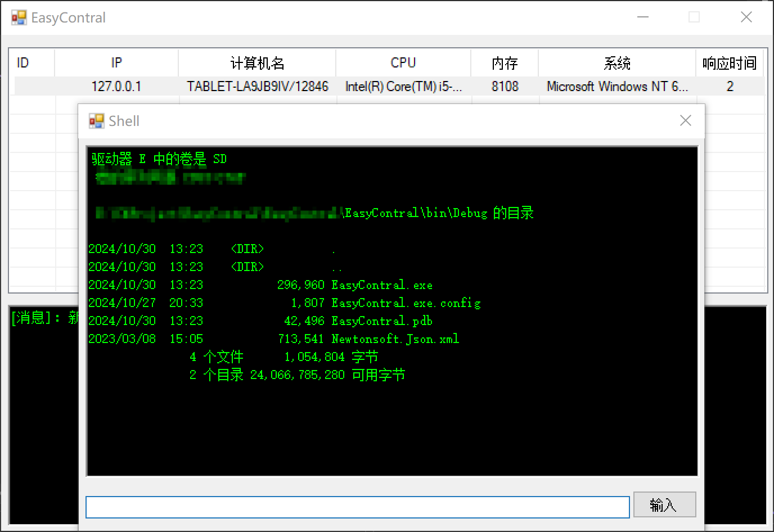The image size is (774, 532).
Task: Click EasyContral.pdb line in shell output
Action: coord(260,321)
